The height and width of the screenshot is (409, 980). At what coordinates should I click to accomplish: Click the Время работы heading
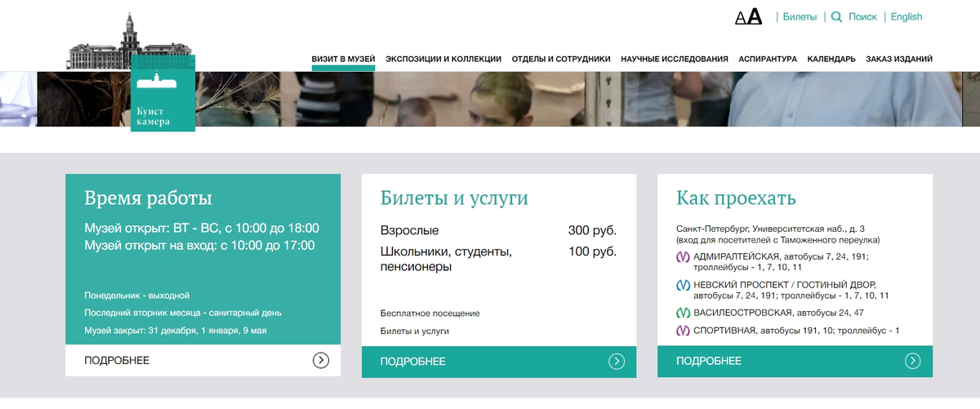tap(148, 198)
